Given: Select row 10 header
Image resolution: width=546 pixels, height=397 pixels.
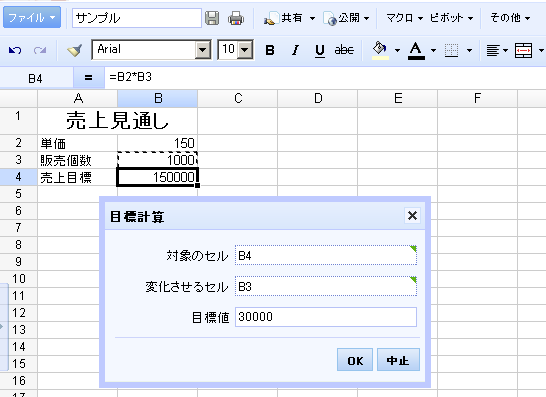Looking at the screenshot, I should (18, 279).
